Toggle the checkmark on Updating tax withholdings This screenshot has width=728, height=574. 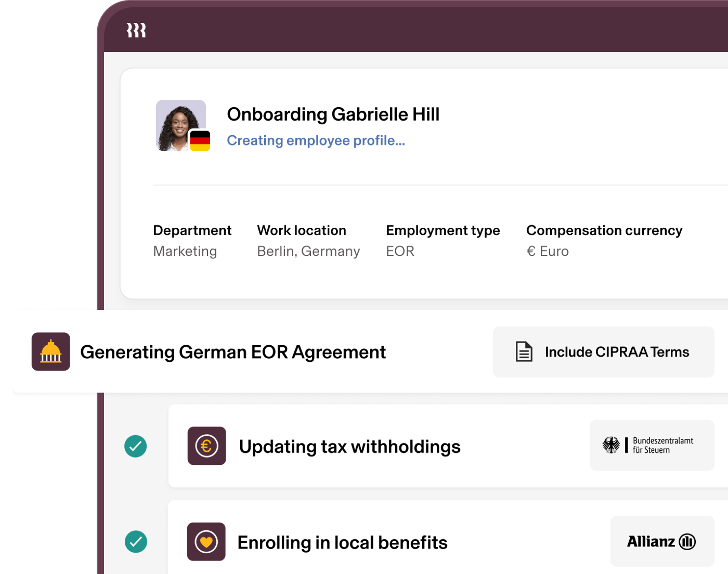point(136,446)
